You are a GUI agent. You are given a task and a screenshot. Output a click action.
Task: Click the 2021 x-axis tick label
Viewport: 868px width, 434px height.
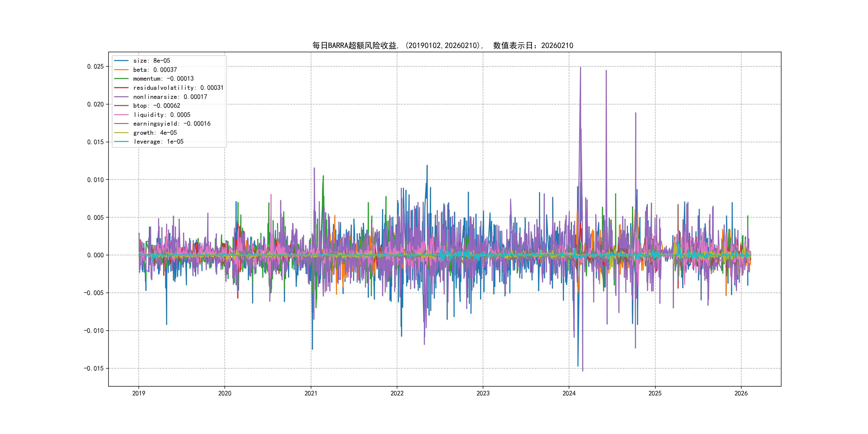click(311, 393)
